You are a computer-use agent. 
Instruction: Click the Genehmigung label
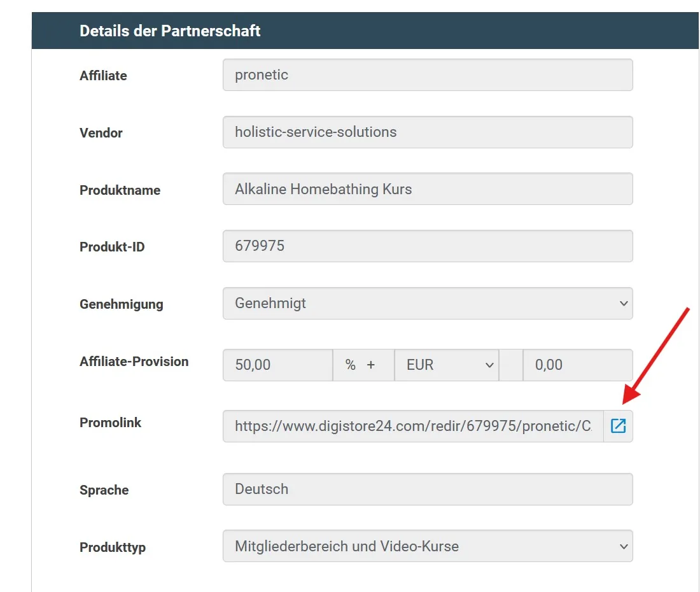pos(122,304)
